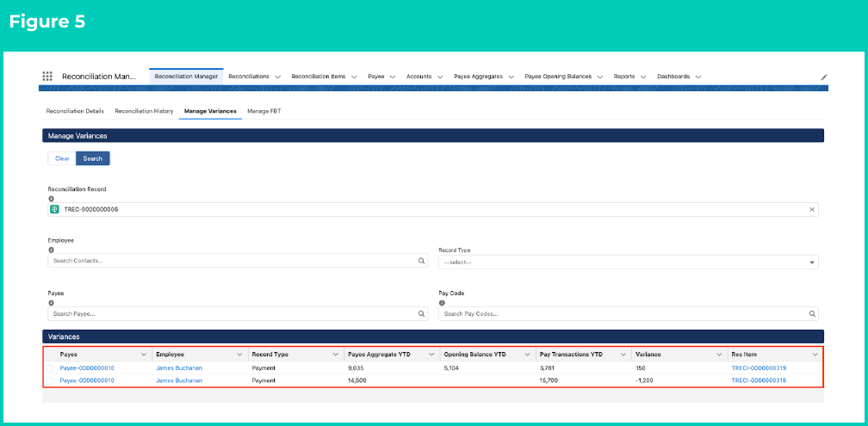Expand the Payee Opening Balances chevron
This screenshot has width=868, height=426.
[x=600, y=77]
